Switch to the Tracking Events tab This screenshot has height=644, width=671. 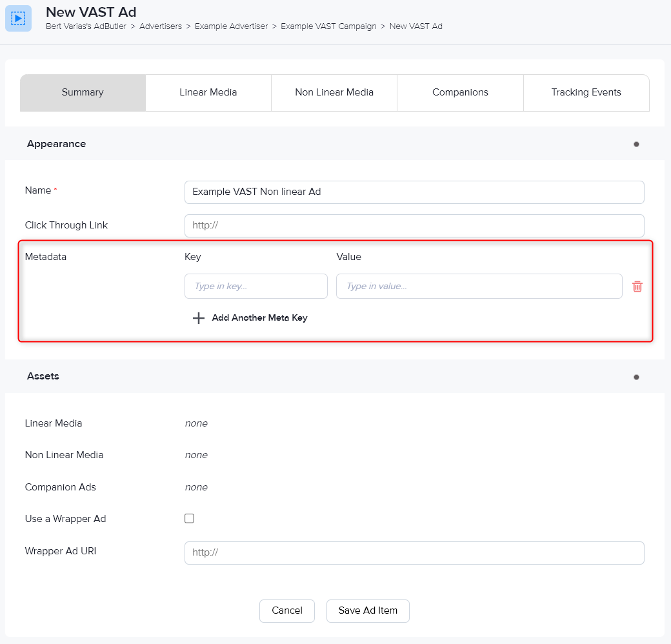[x=586, y=92]
